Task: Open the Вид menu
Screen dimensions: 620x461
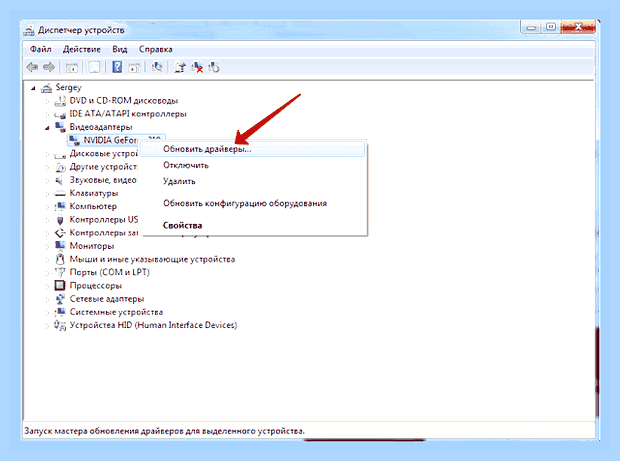Action: pos(119,49)
